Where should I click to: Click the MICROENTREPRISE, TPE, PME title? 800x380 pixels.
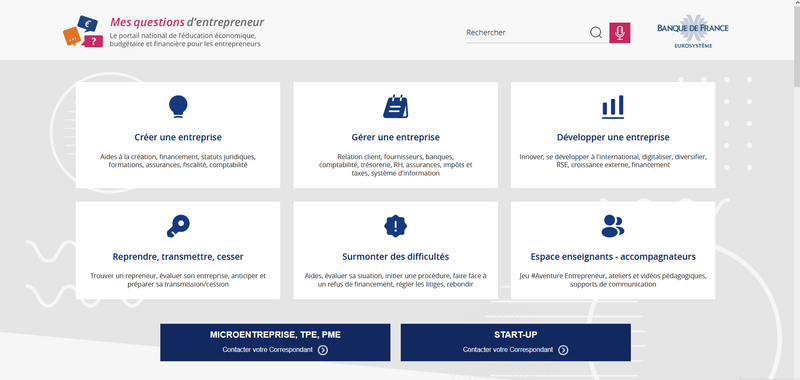click(275, 335)
